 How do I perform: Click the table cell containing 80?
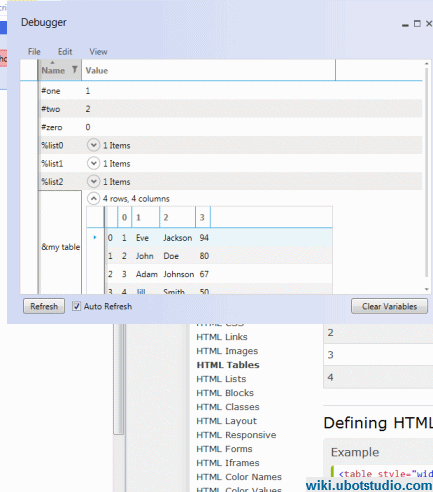204,256
